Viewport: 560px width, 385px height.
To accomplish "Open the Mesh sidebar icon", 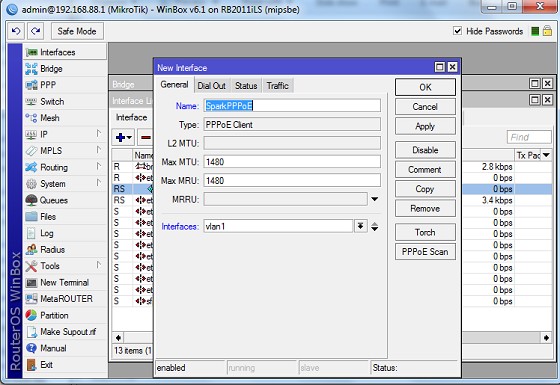I will (x=31, y=118).
